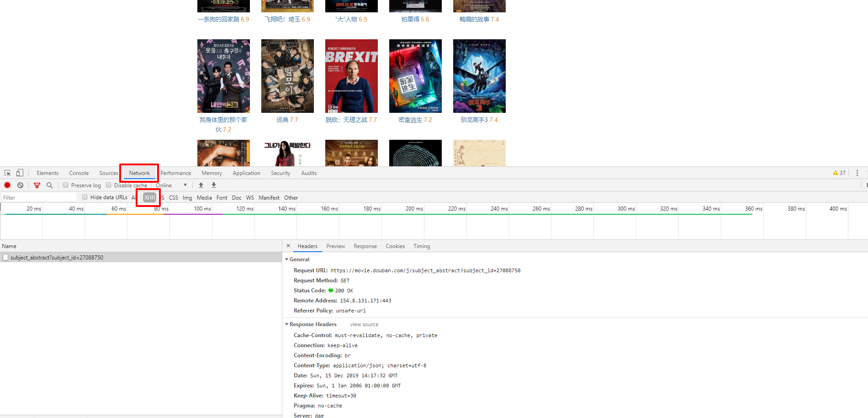This screenshot has height=418, width=868.
Task: Open the Console panel
Action: tap(79, 173)
